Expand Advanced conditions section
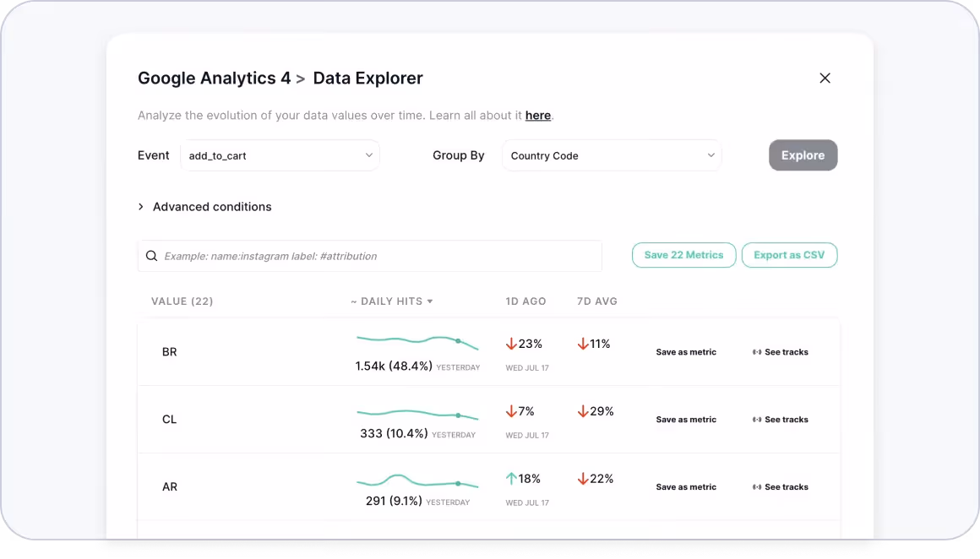Viewport: 980px width, 559px height. pos(205,207)
